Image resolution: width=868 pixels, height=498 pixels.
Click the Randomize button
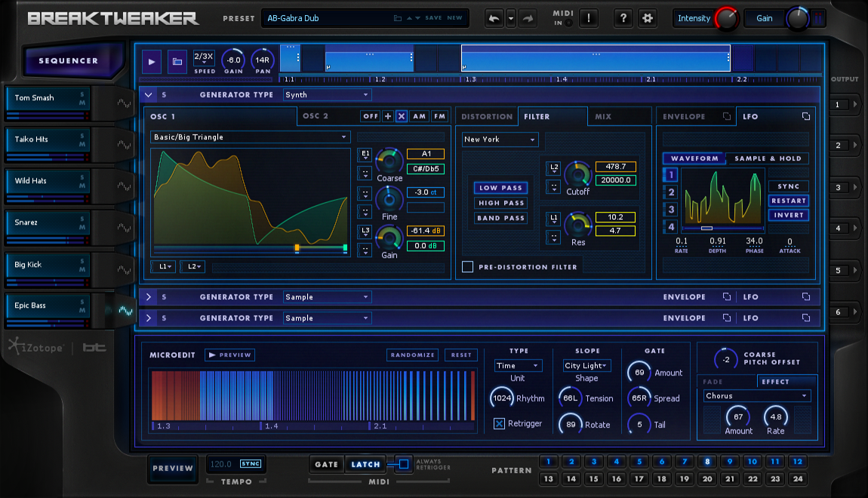(x=413, y=355)
